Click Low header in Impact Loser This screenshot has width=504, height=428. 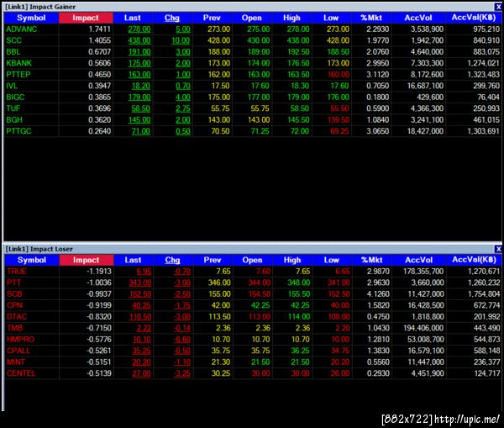point(332,260)
